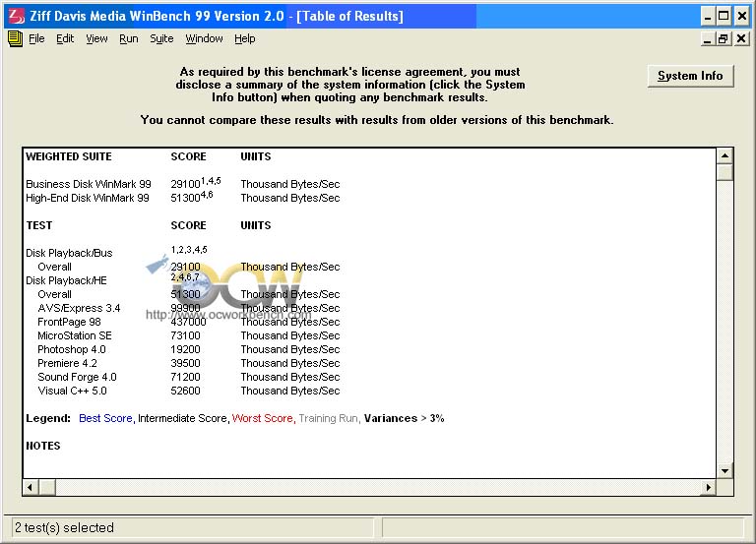
Task: Restore the Table of Results child window
Action: (x=724, y=38)
